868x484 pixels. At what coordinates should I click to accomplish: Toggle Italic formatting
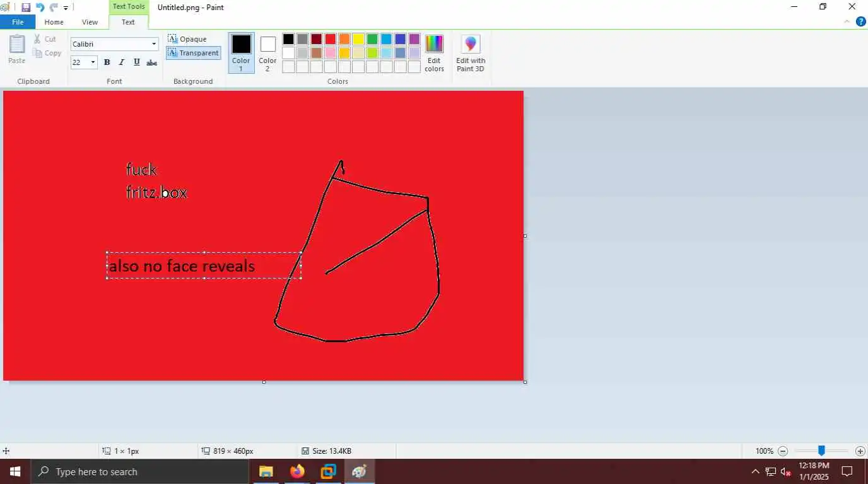pyautogui.click(x=122, y=62)
